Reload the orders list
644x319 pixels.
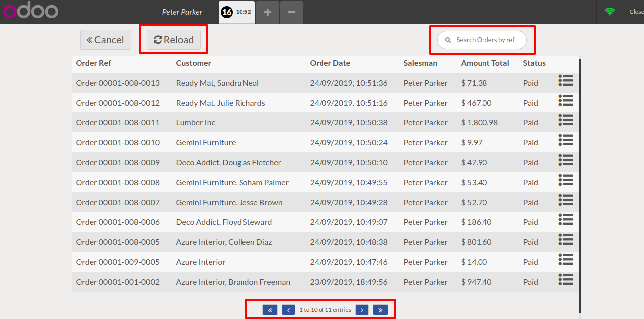tap(173, 40)
